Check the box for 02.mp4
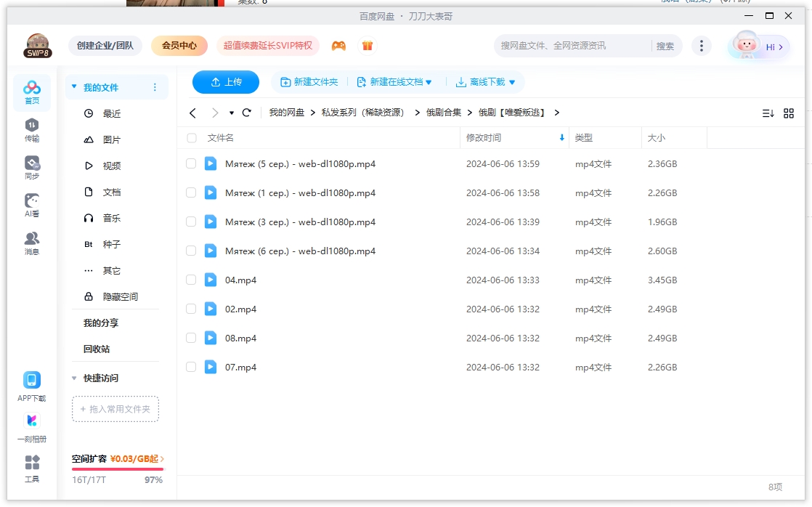Image resolution: width=812 pixels, height=507 pixels. 191,309
